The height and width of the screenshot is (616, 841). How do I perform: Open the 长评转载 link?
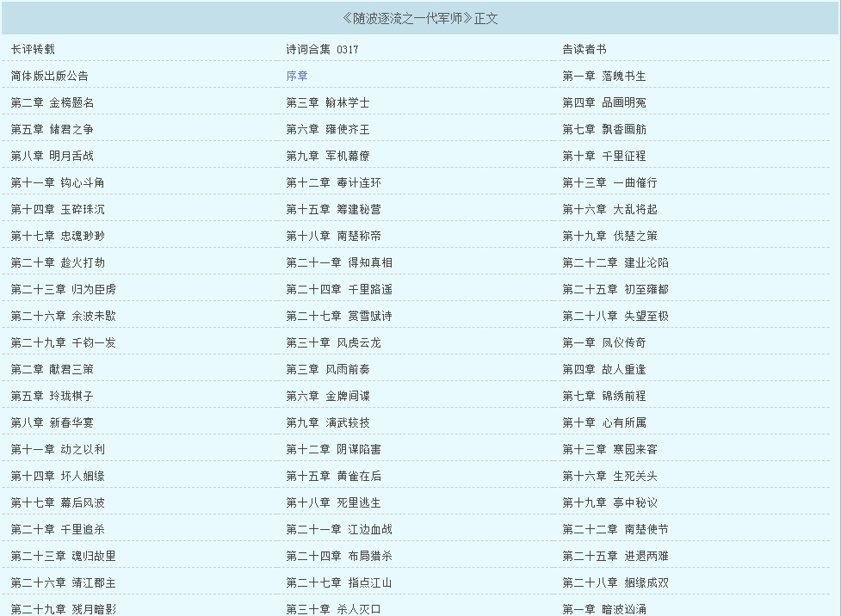pyautogui.click(x=33, y=49)
